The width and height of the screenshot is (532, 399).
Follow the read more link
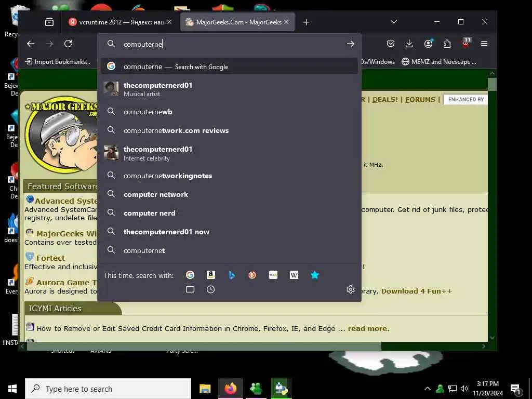(368, 328)
